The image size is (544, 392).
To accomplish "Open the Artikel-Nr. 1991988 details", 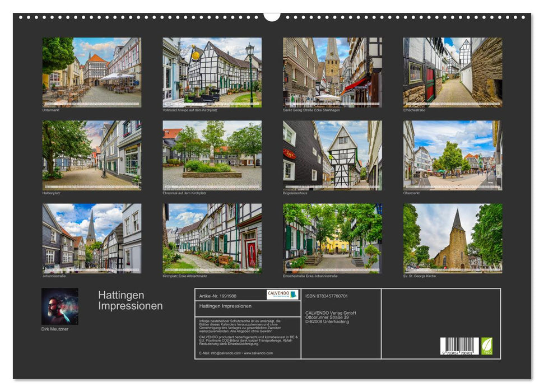I will (x=218, y=295).
